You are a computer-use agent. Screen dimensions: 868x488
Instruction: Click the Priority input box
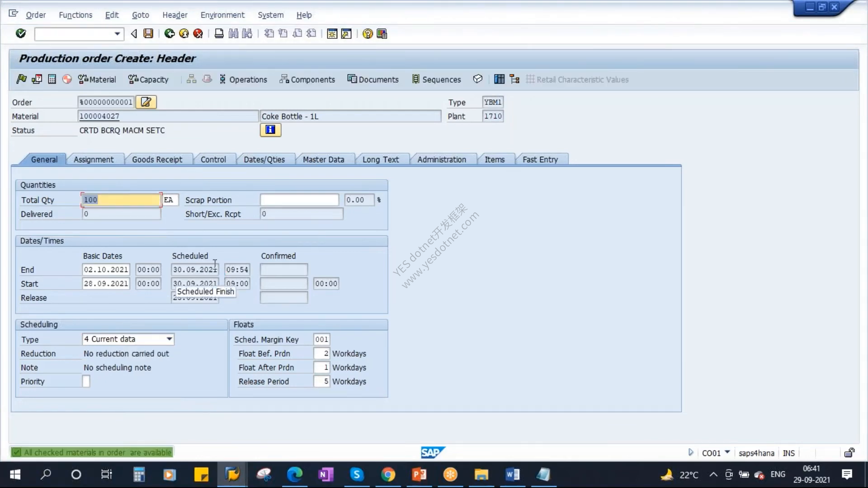point(86,381)
